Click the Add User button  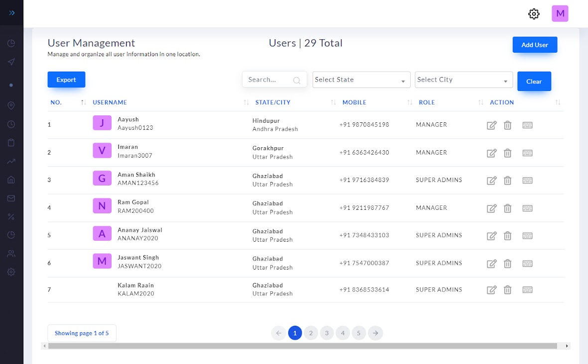click(x=535, y=45)
